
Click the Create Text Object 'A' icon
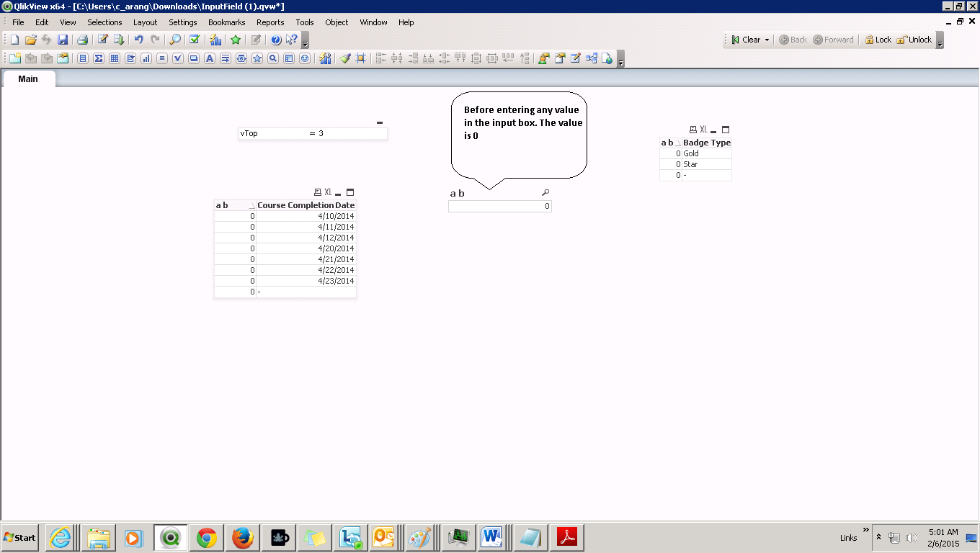tap(209, 58)
